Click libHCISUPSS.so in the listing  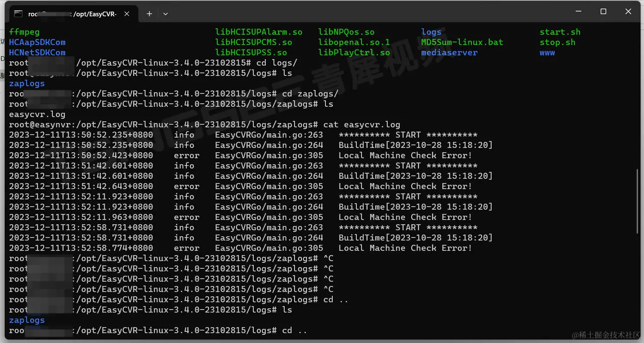pos(251,53)
